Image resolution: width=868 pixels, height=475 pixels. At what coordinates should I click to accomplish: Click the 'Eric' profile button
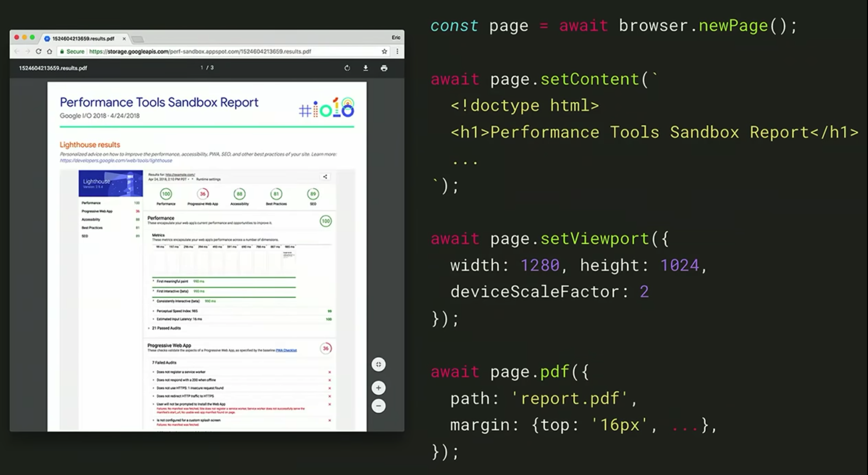396,38
